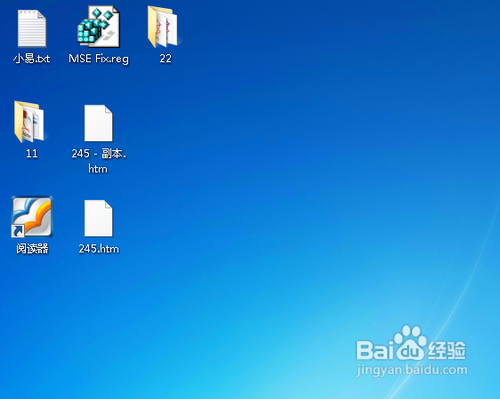Click the label text 阅读器

(x=32, y=248)
